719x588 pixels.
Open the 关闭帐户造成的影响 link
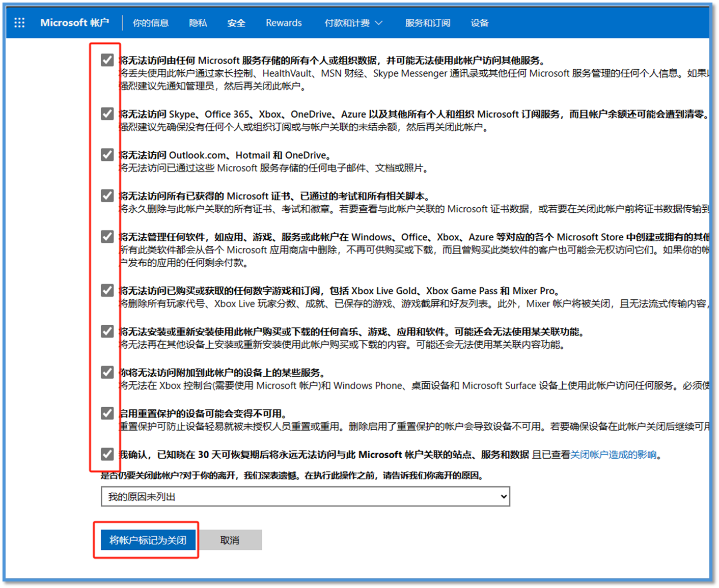613,455
